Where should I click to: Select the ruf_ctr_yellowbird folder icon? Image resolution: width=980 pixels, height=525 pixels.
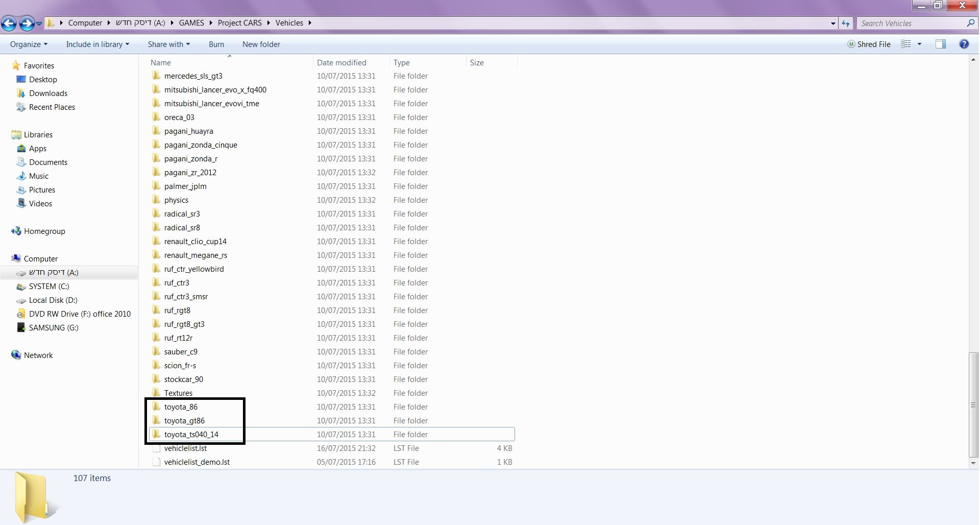(x=156, y=269)
